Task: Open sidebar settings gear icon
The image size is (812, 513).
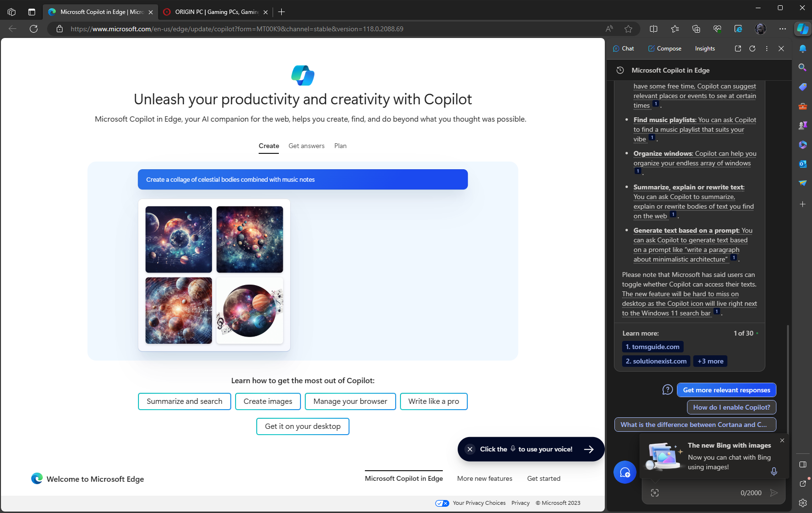Action: pyautogui.click(x=802, y=503)
